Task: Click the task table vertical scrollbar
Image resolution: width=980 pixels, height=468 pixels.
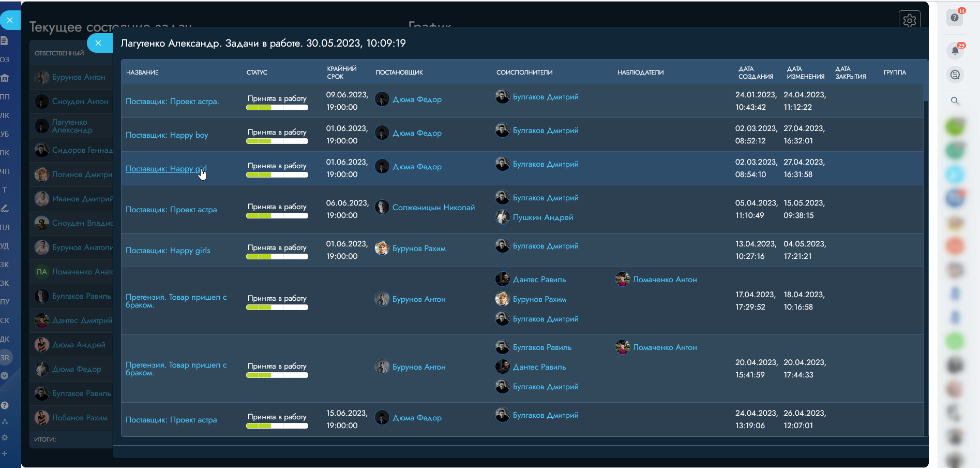Action: pyautogui.click(x=926, y=93)
